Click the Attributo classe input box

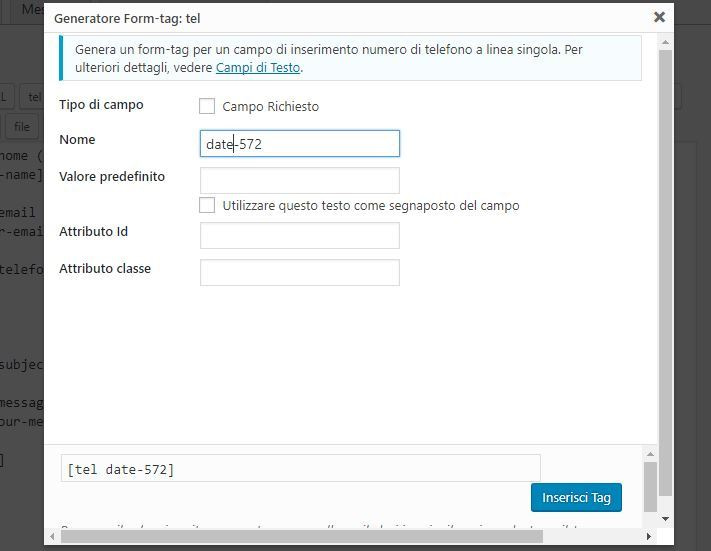pyautogui.click(x=300, y=273)
